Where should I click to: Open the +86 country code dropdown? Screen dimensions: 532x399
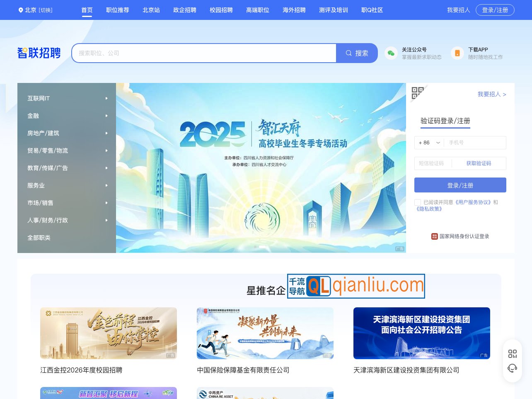(429, 143)
